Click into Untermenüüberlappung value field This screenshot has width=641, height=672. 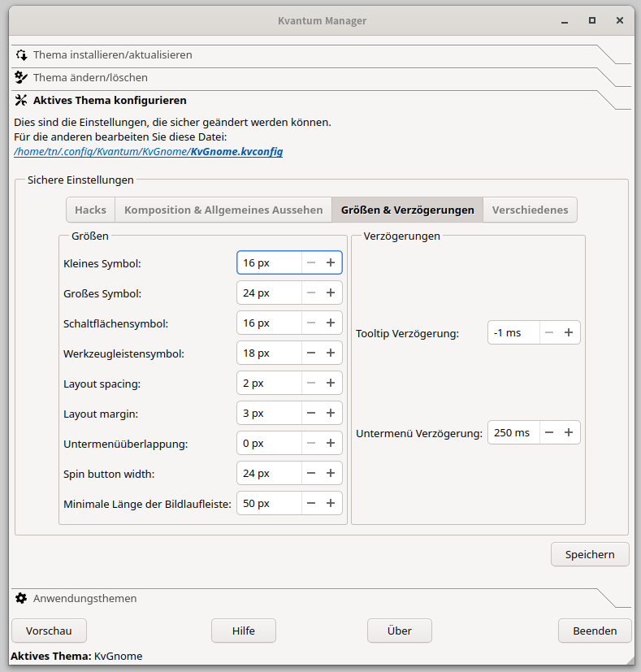pos(269,443)
